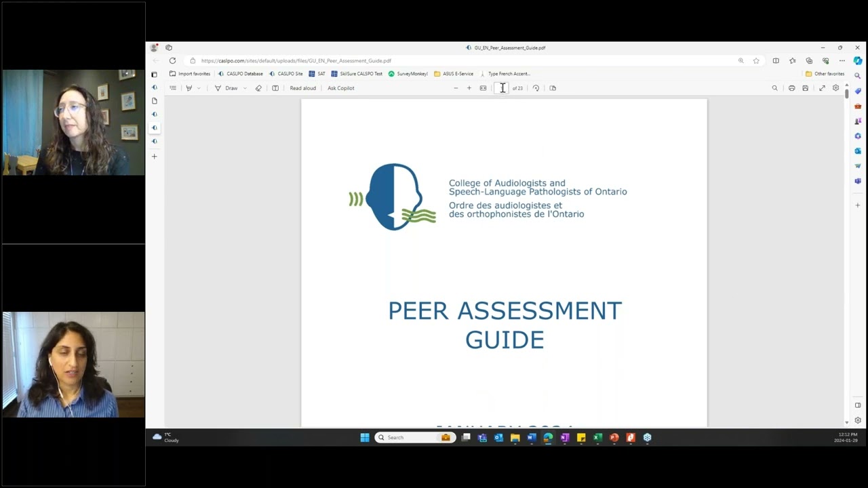Screen dimensions: 868x488
Task: Customize the Edge sidebar with plus
Action: click(x=858, y=205)
